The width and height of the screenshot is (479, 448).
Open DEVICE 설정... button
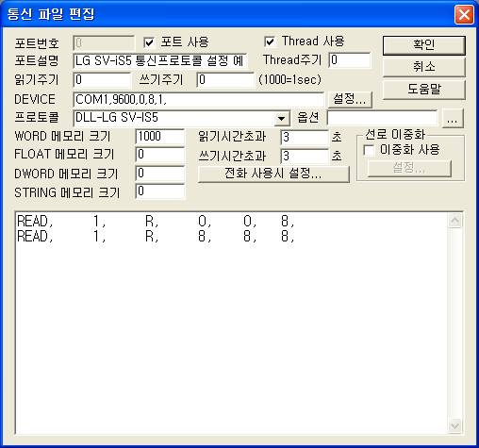pos(350,99)
